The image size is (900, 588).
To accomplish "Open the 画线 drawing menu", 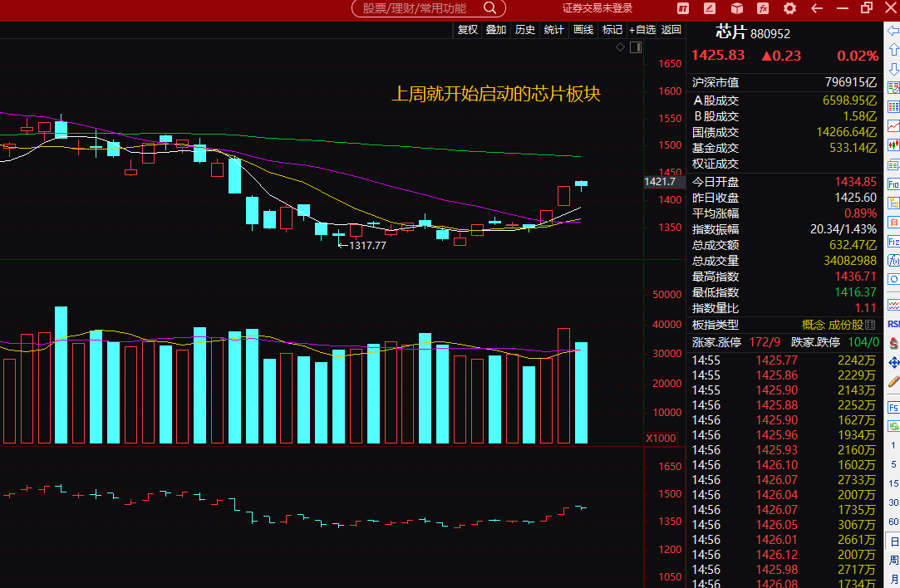I will click(x=583, y=30).
